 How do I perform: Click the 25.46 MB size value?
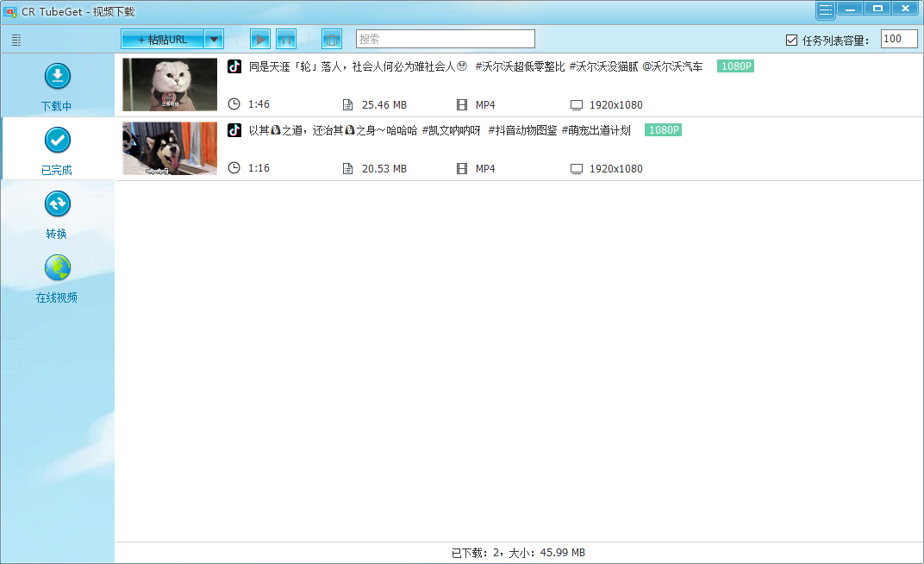pyautogui.click(x=384, y=105)
